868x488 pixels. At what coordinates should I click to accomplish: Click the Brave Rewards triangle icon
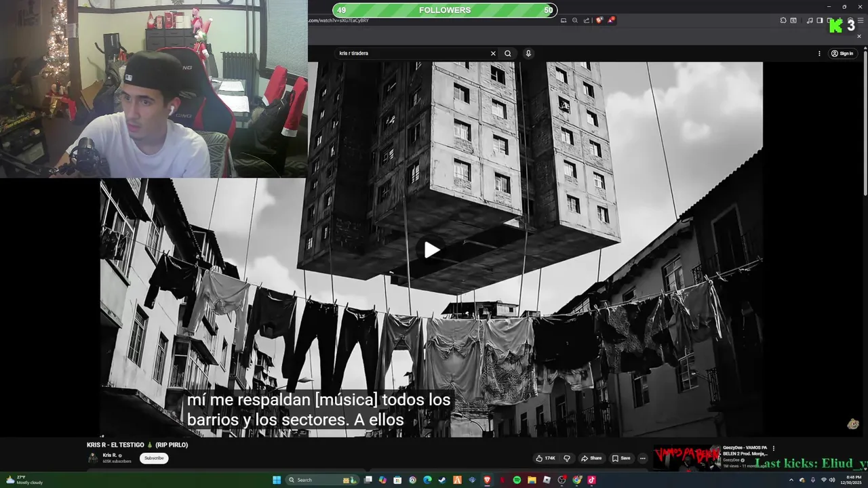(611, 20)
